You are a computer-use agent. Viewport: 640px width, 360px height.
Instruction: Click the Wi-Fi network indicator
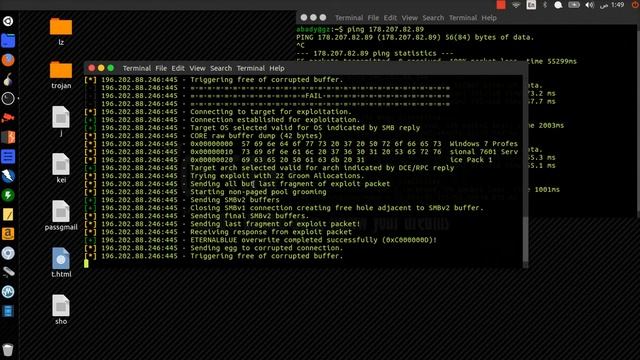tap(516, 5)
